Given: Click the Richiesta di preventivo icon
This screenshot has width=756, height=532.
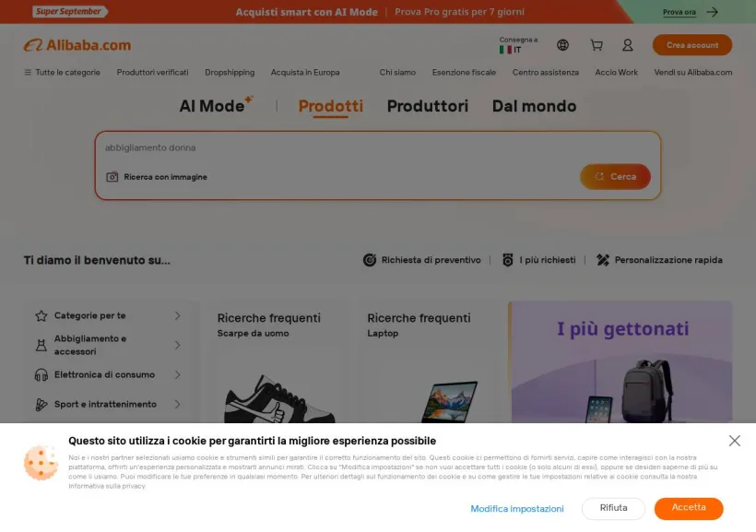Looking at the screenshot, I should click(x=370, y=260).
